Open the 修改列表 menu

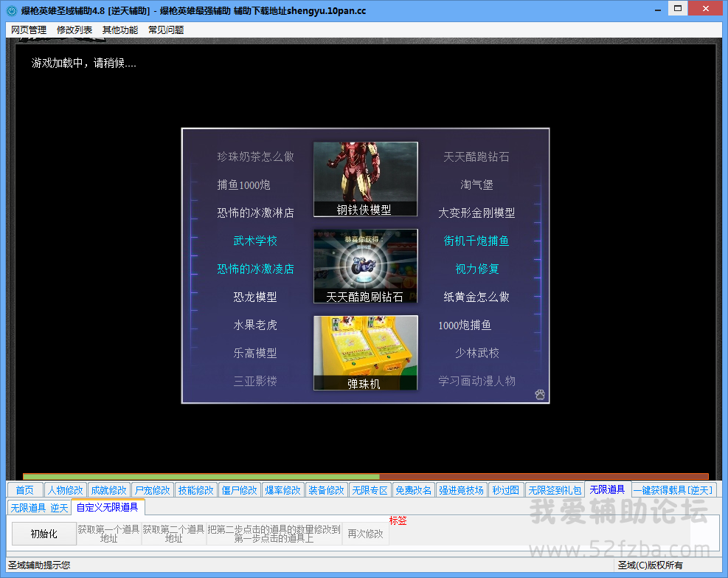coord(74,30)
